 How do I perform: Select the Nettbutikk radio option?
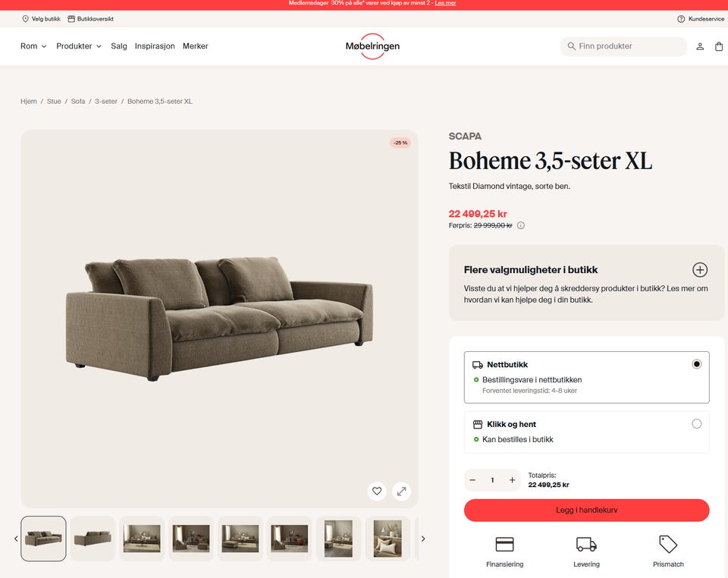click(x=696, y=364)
